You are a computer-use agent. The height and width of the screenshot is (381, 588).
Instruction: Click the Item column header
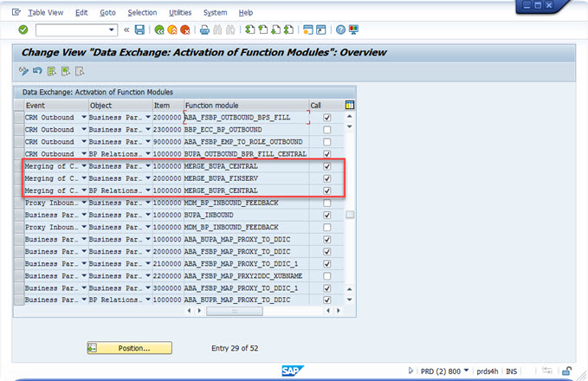coord(168,106)
